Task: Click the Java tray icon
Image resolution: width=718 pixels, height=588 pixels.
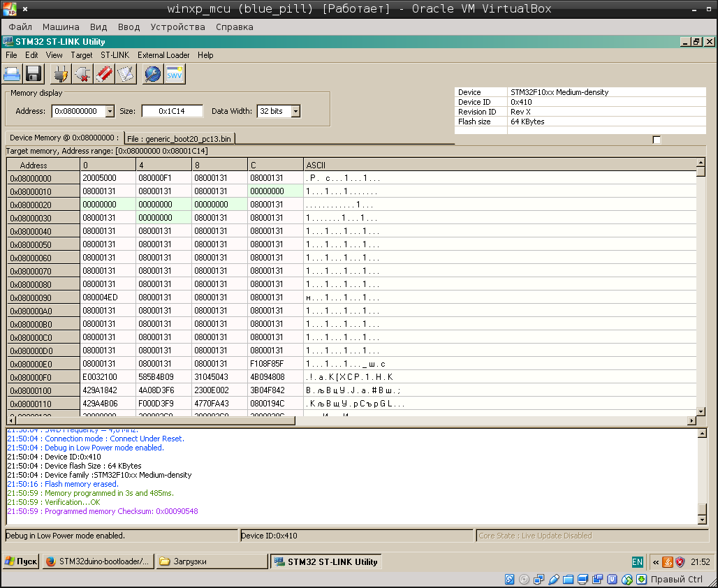Action: [x=668, y=562]
